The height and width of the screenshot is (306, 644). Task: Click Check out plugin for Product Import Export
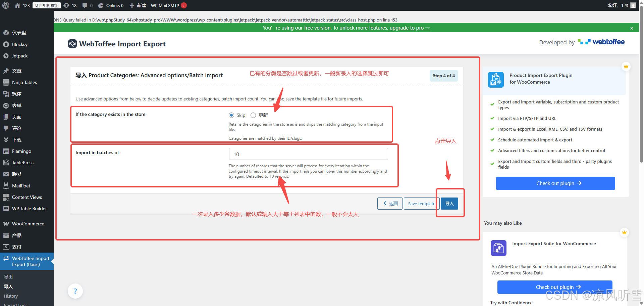pyautogui.click(x=555, y=183)
